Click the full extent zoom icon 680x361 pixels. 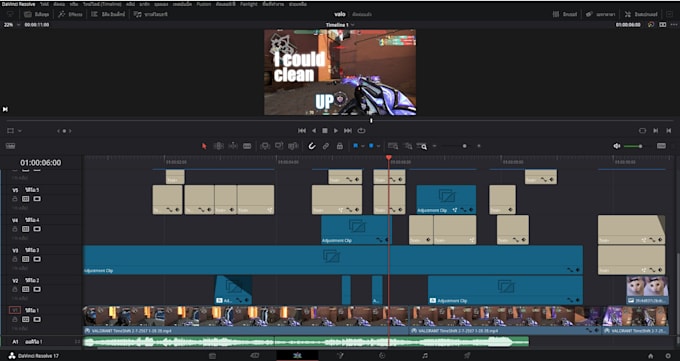(x=393, y=146)
